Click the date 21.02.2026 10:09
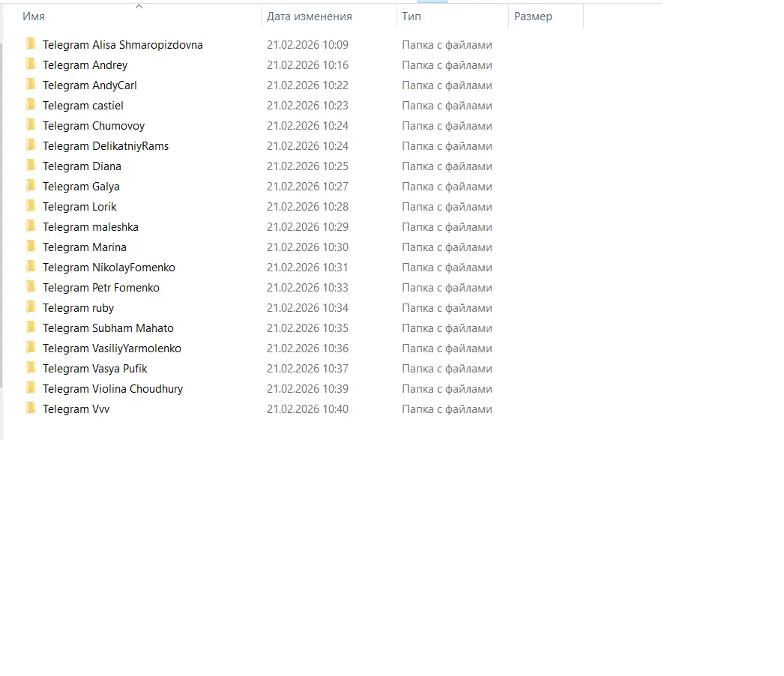Viewport: 784px width, 676px height. [x=307, y=45]
